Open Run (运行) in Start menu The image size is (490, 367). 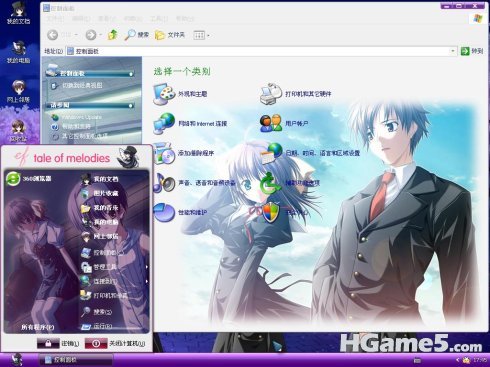96,326
